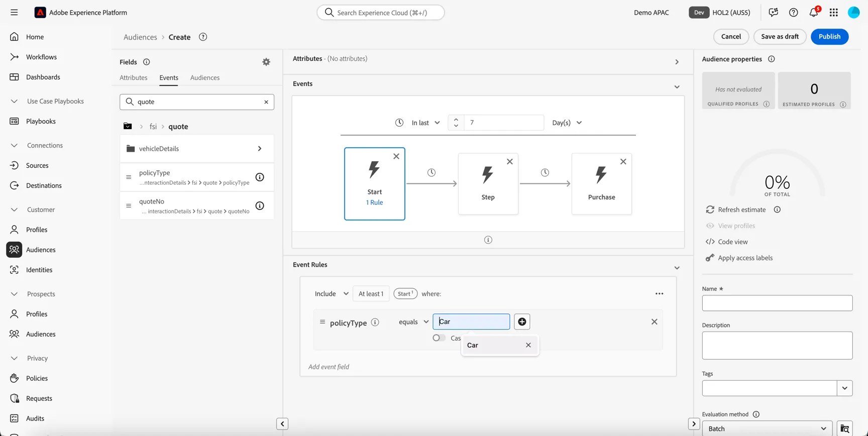The height and width of the screenshot is (436, 868).
Task: Click the audience Name input field
Action: (777, 303)
